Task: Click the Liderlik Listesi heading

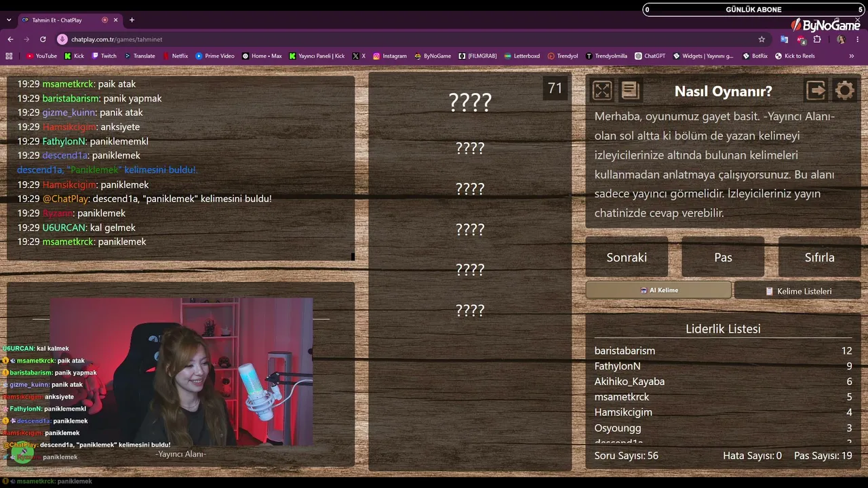Action: [x=723, y=329]
